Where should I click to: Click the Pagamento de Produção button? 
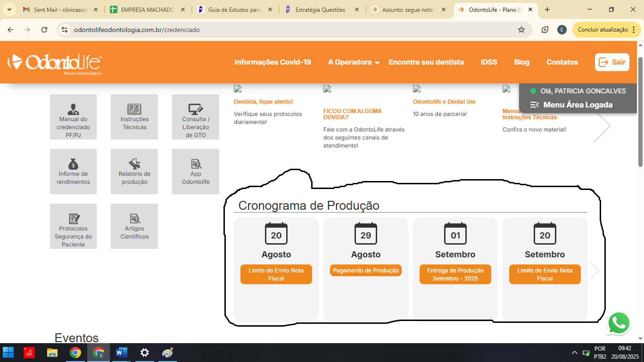(366, 271)
